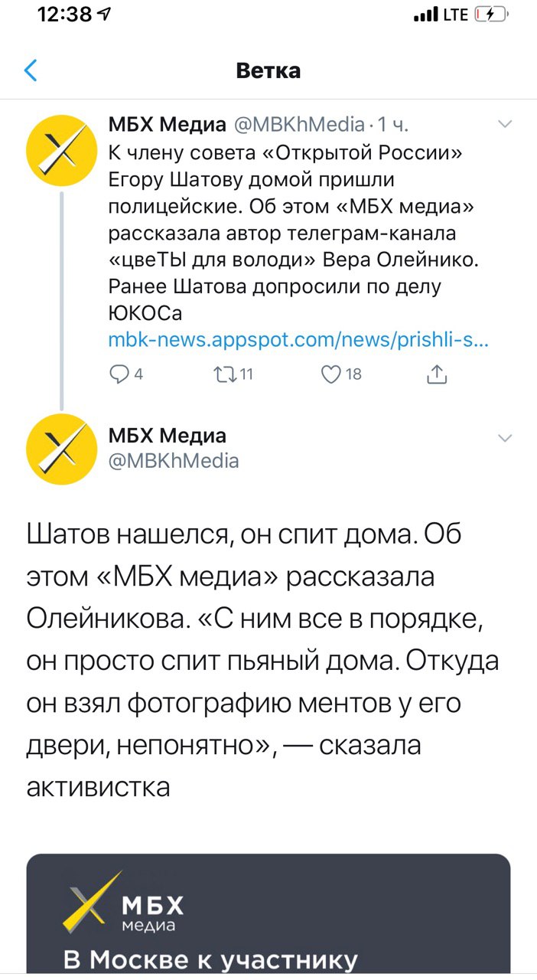Tap the "1 ч." timestamp on first tweet
The image size is (537, 980).
397,124
